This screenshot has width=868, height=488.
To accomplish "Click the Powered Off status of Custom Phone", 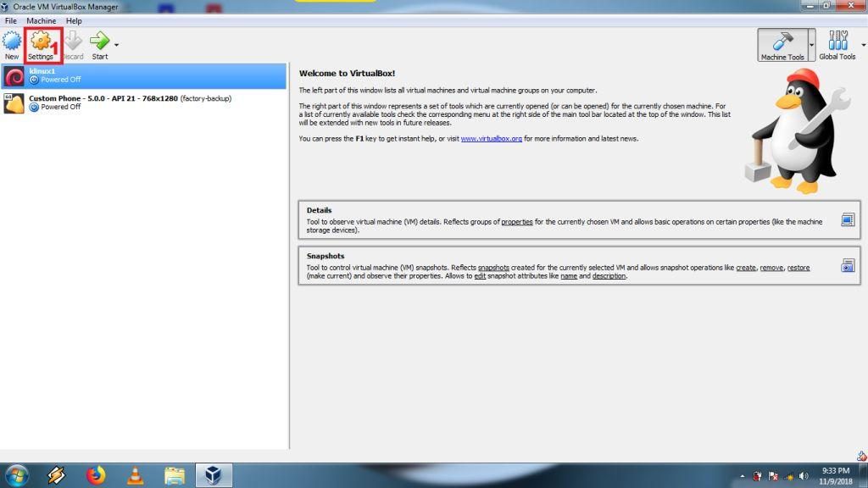I will click(x=61, y=107).
